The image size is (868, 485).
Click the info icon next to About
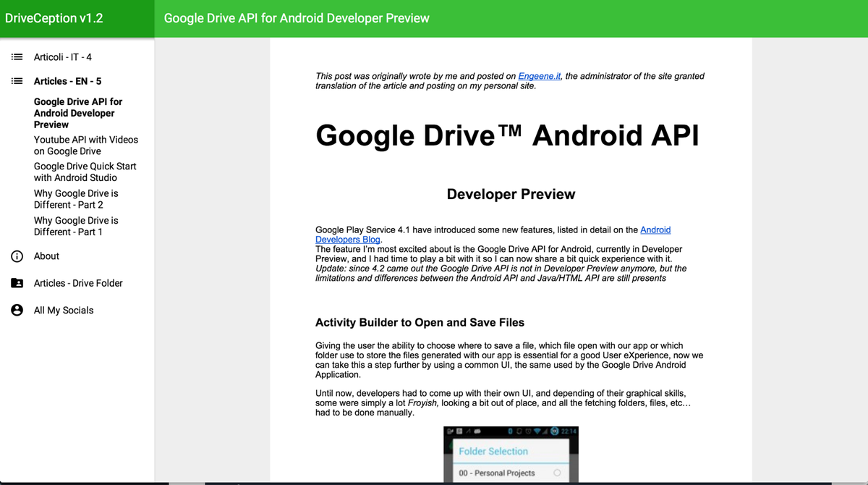(x=17, y=256)
